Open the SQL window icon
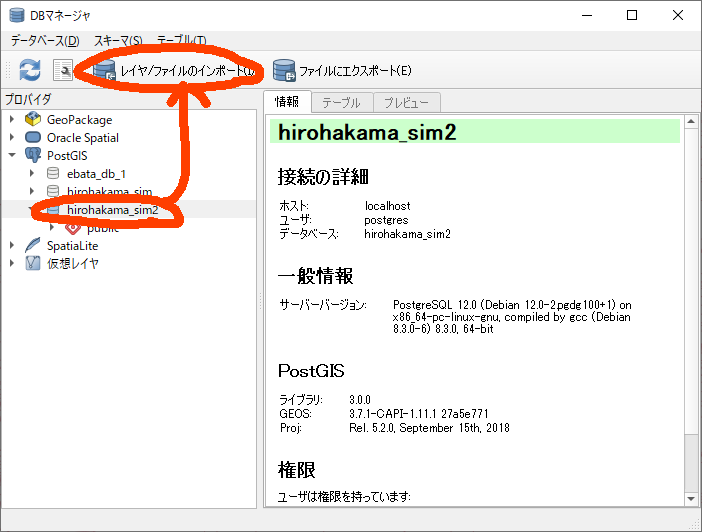The width and height of the screenshot is (702, 532). click(x=63, y=70)
